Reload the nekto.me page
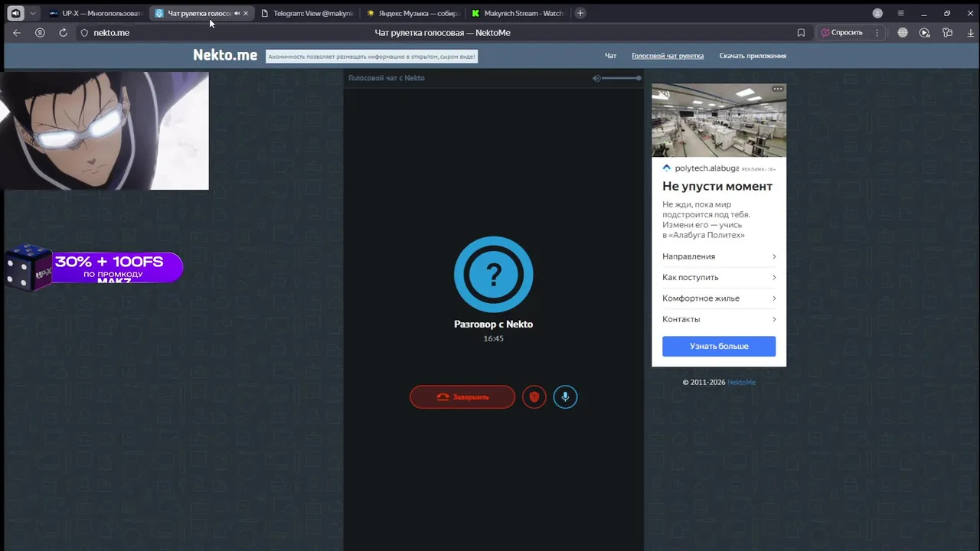Image resolution: width=980 pixels, height=551 pixels. tap(63, 33)
